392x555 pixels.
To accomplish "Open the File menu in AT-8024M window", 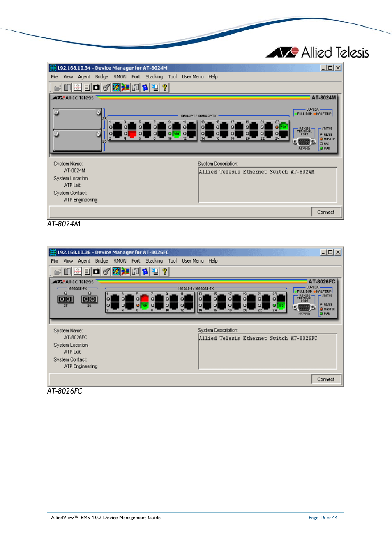I will [55, 77].
